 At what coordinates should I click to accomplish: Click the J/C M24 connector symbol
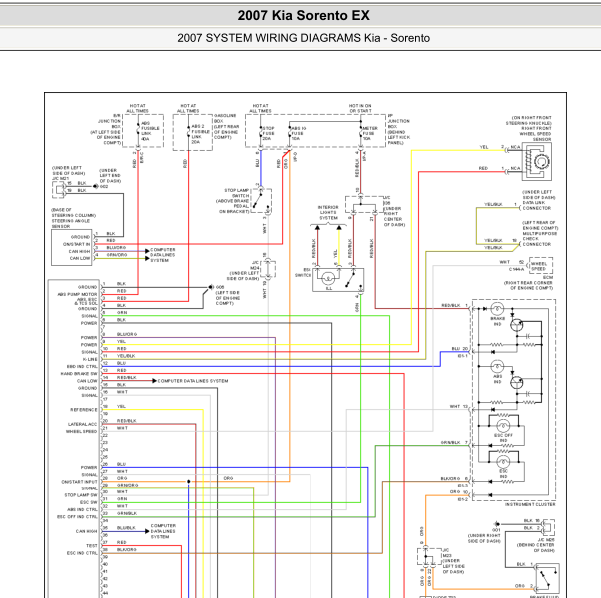click(x=268, y=268)
